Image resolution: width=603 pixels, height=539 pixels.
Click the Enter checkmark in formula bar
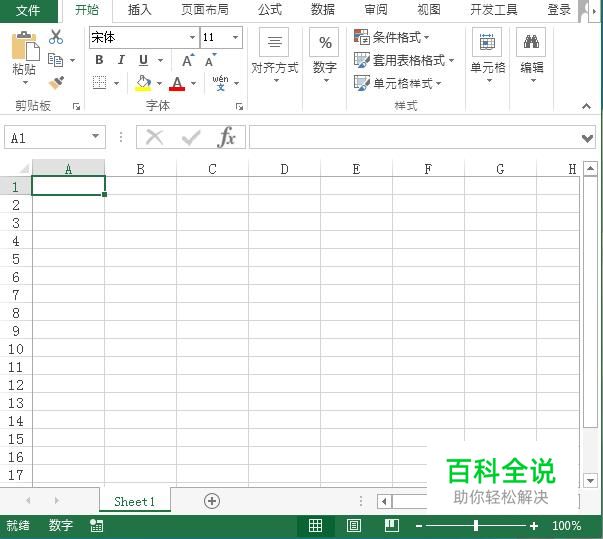pos(191,137)
